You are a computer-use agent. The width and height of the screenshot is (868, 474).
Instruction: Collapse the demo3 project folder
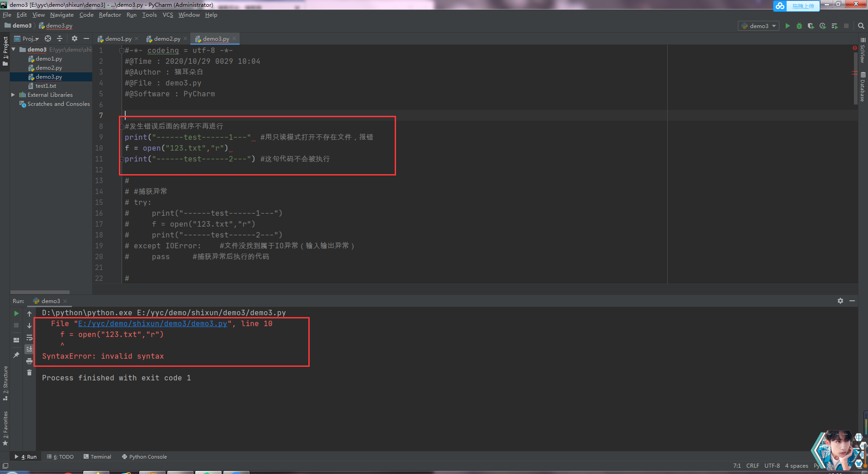point(14,49)
